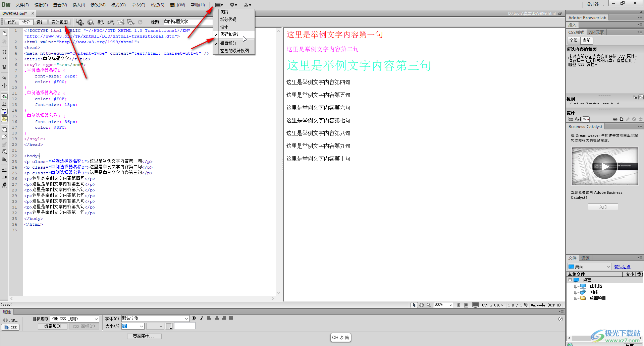The image size is (644, 346).
Task: Click the align left icon
Action: pos(209,318)
